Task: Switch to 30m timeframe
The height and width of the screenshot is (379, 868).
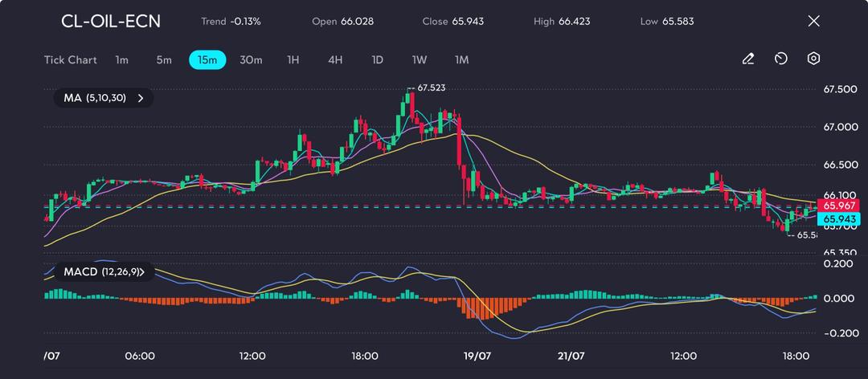Action: (251, 60)
